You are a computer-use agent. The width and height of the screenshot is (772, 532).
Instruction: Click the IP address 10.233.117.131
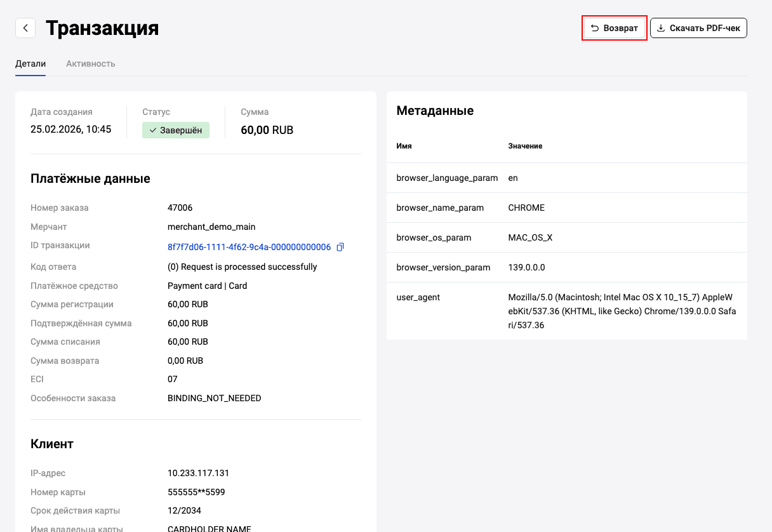pyautogui.click(x=199, y=473)
